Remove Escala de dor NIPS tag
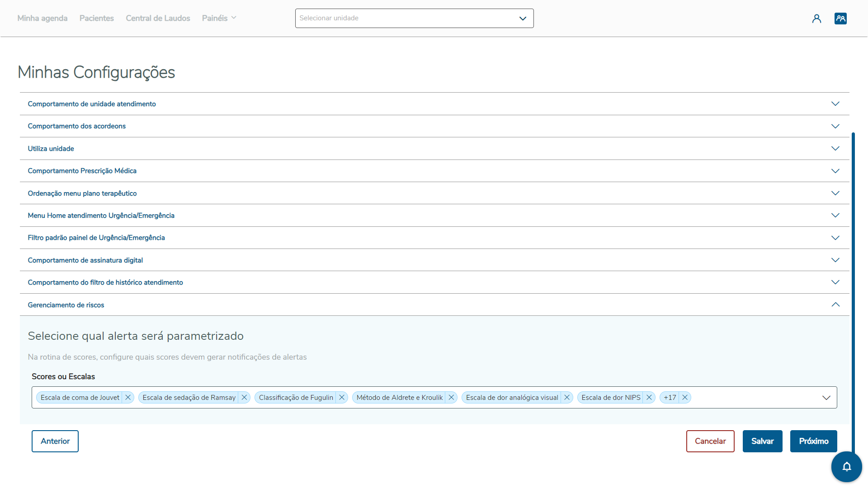The image size is (868, 488). click(x=649, y=398)
